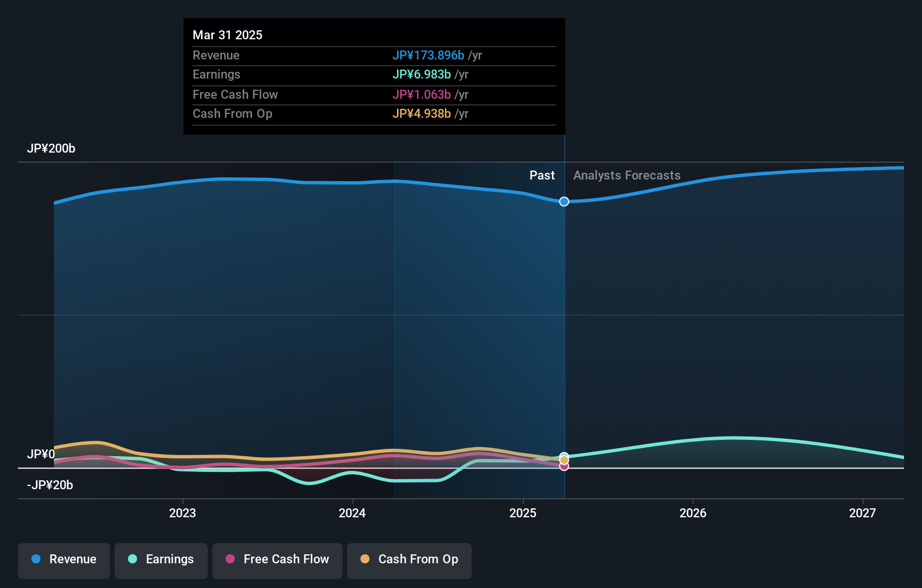922x588 pixels.
Task: Click the pink Free Cash Flow legend dot
Action: pyautogui.click(x=230, y=559)
